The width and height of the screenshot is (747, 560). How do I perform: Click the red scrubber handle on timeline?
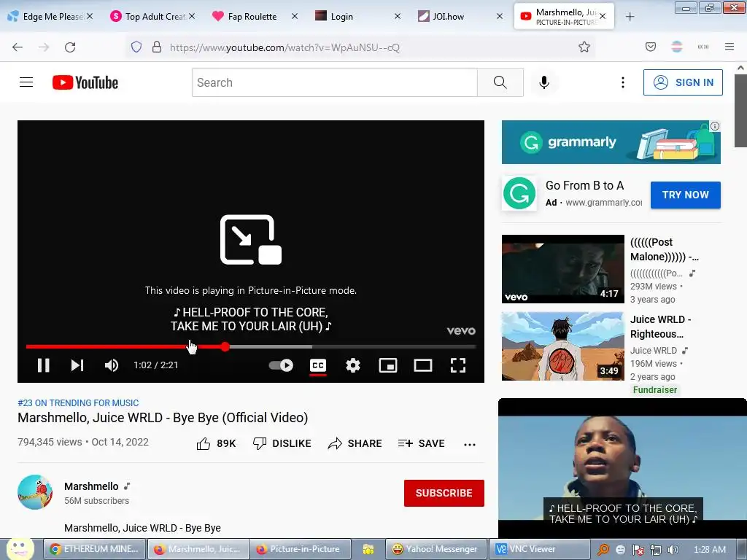(225, 346)
